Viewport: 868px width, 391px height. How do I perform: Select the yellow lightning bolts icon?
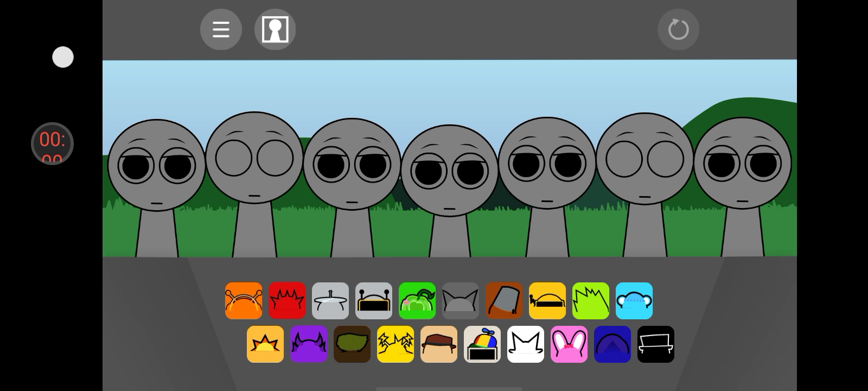coord(395,344)
